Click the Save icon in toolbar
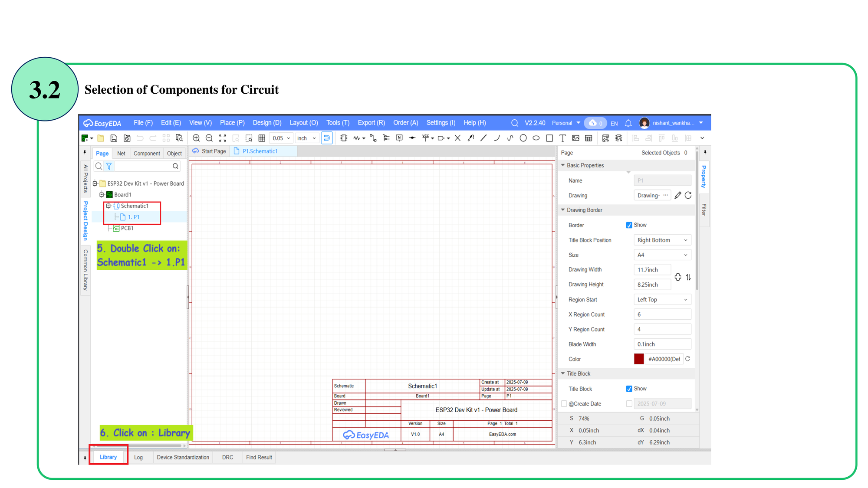Image resolution: width=868 pixels, height=488 pixels. tap(114, 138)
